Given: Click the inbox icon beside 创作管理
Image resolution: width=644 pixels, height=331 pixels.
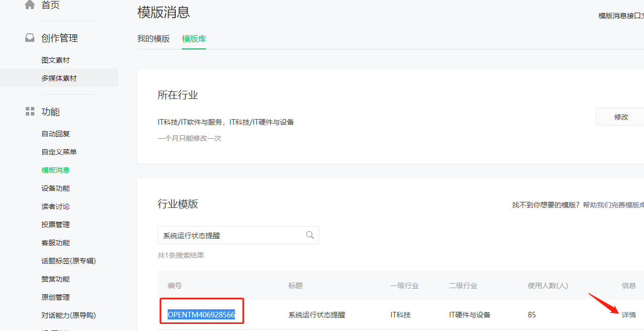Looking at the screenshot, I should coord(30,38).
